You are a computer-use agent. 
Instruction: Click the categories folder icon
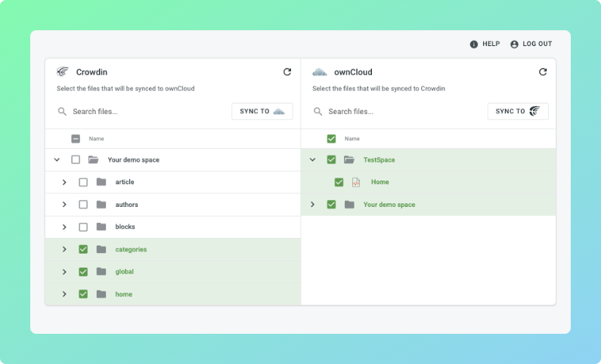coord(101,249)
